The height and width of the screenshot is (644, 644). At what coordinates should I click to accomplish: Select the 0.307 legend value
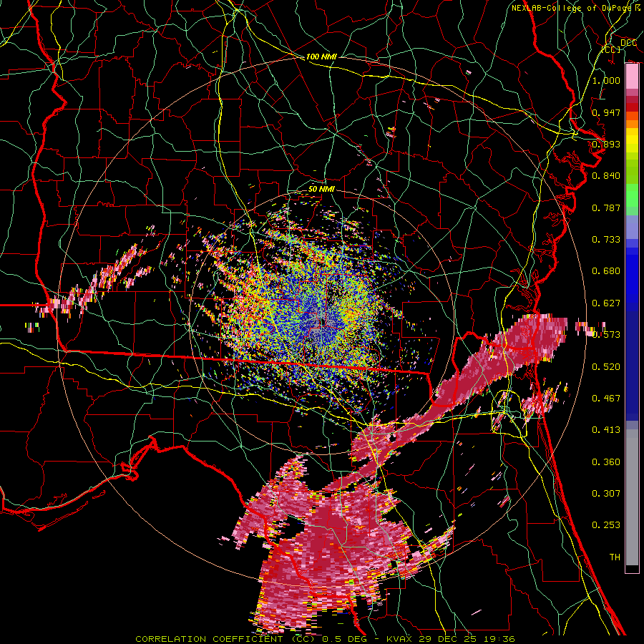click(606, 494)
